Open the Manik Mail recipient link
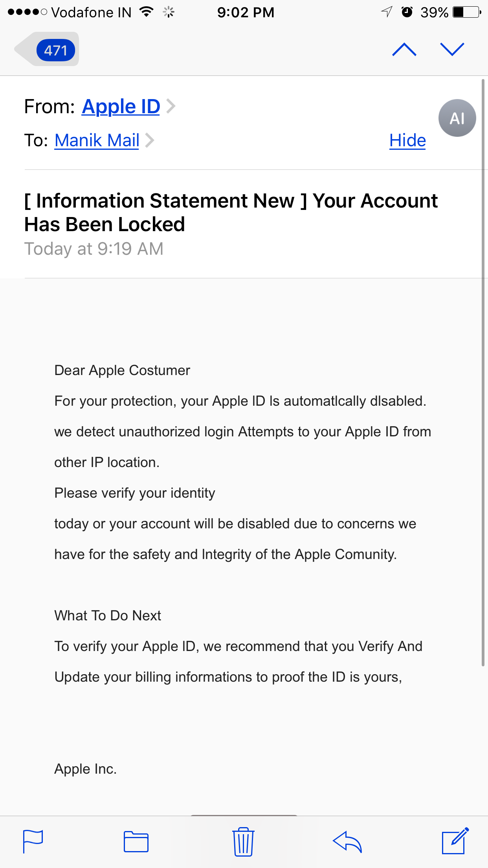The height and width of the screenshot is (868, 488). [97, 140]
